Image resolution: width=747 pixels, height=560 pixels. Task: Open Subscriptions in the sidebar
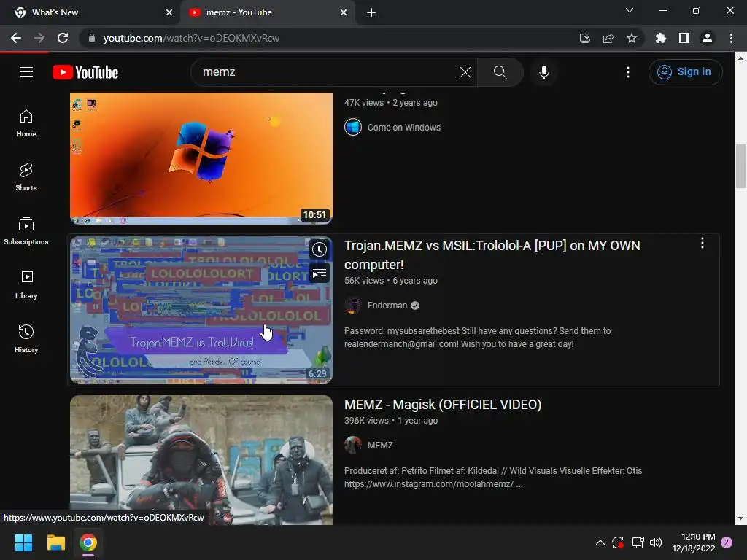(x=26, y=231)
